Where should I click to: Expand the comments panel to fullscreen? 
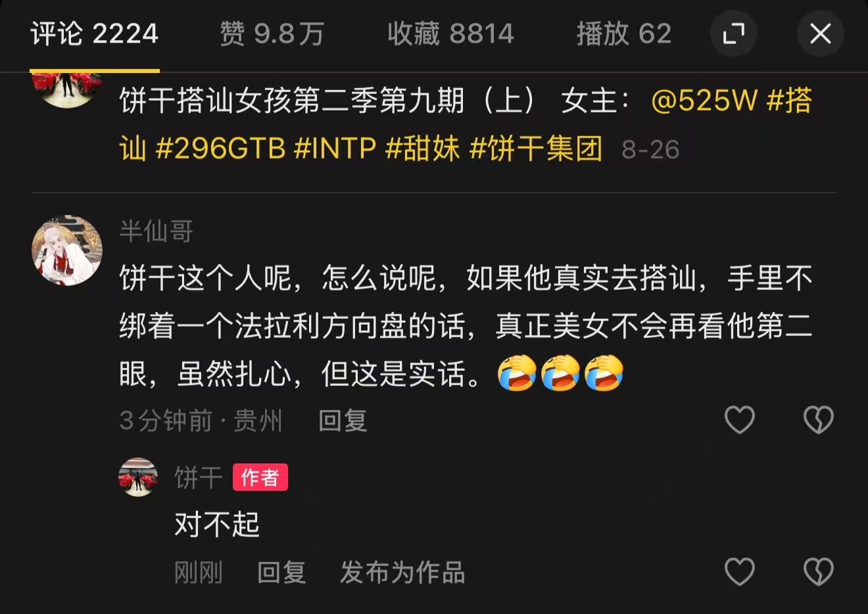point(733,33)
